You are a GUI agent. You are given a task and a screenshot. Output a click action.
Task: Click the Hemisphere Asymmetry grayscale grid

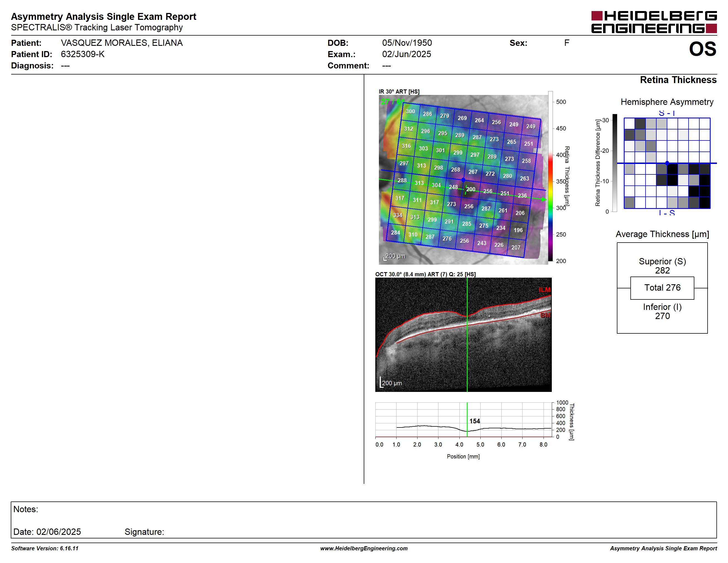(x=667, y=163)
